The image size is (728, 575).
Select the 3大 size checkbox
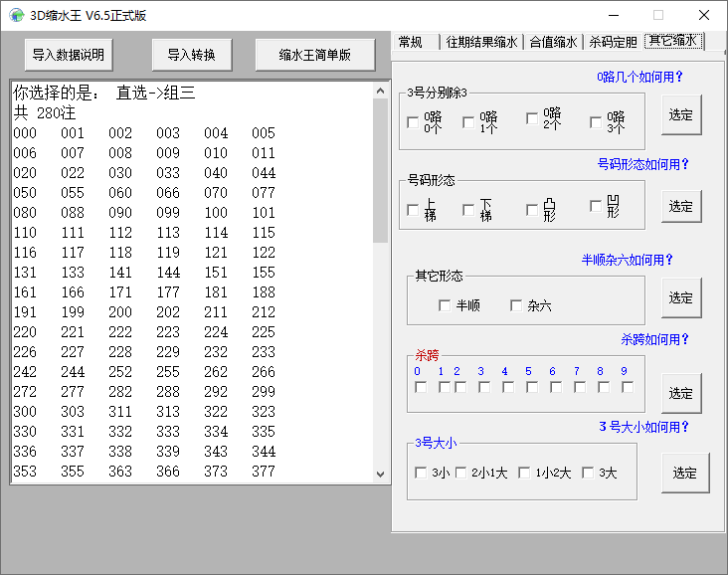click(588, 473)
